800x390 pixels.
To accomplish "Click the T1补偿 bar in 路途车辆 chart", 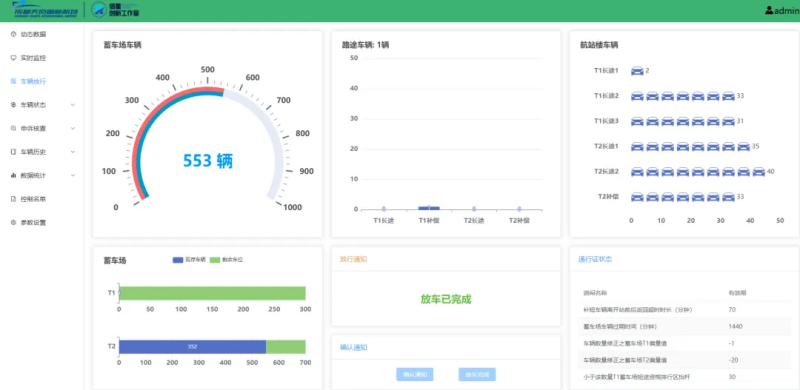I will click(429, 208).
